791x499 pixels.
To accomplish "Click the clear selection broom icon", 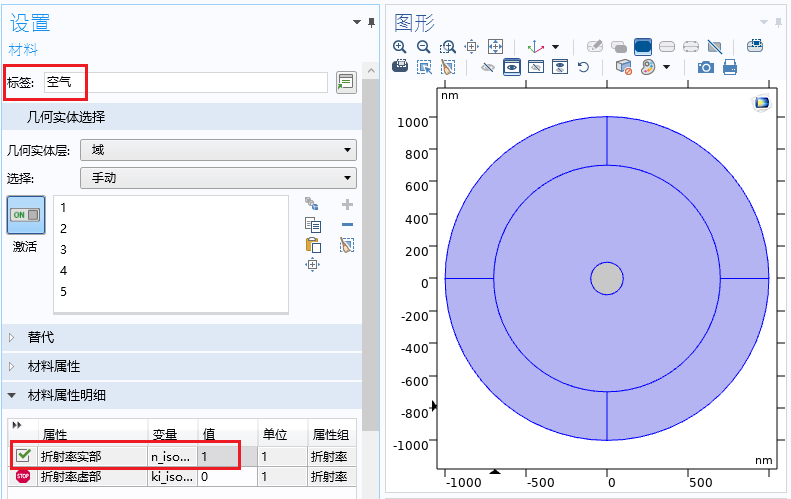I will pos(347,245).
